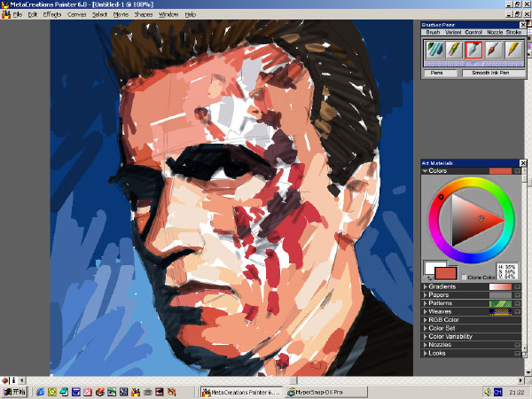Open the blue W Word quick launch icon
This screenshot has height=399, width=532.
tap(75, 392)
